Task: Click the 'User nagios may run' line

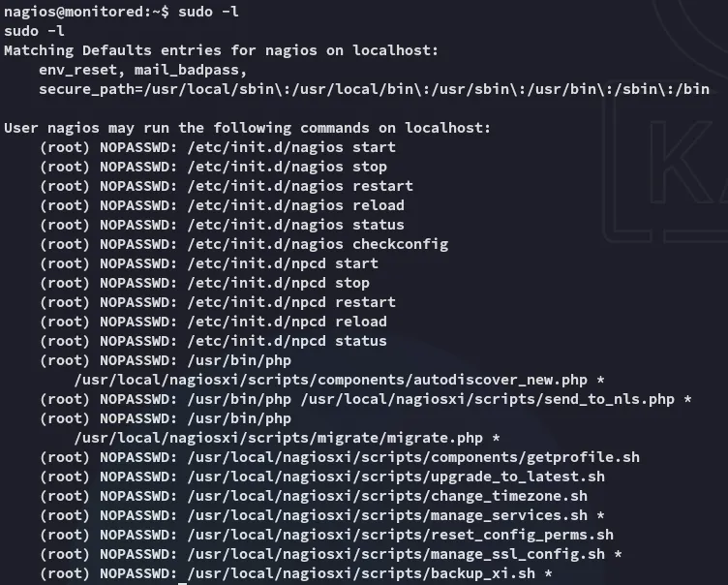Action: (x=247, y=128)
